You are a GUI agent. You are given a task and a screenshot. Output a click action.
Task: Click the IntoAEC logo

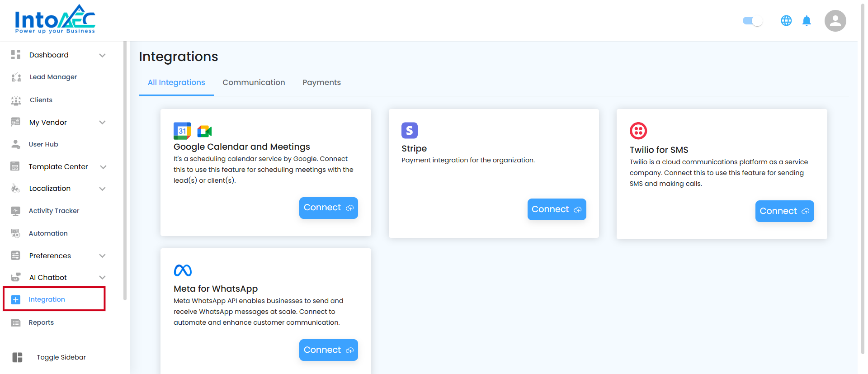pos(55,19)
